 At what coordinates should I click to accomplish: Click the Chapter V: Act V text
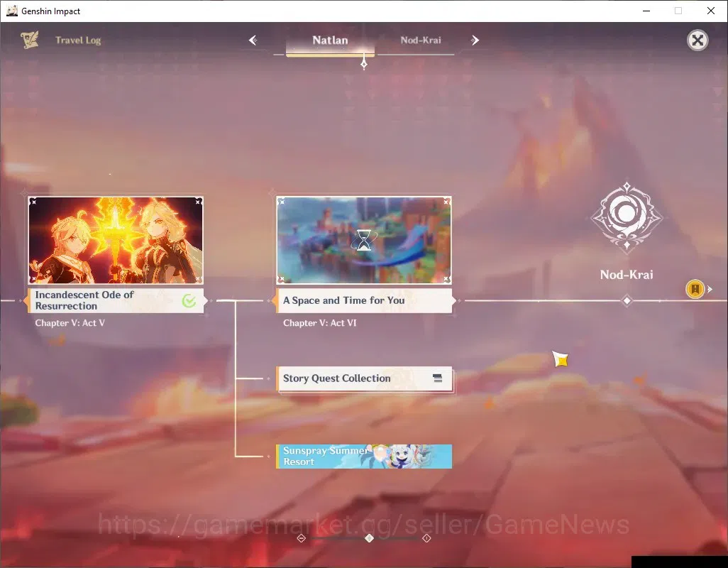coord(70,323)
